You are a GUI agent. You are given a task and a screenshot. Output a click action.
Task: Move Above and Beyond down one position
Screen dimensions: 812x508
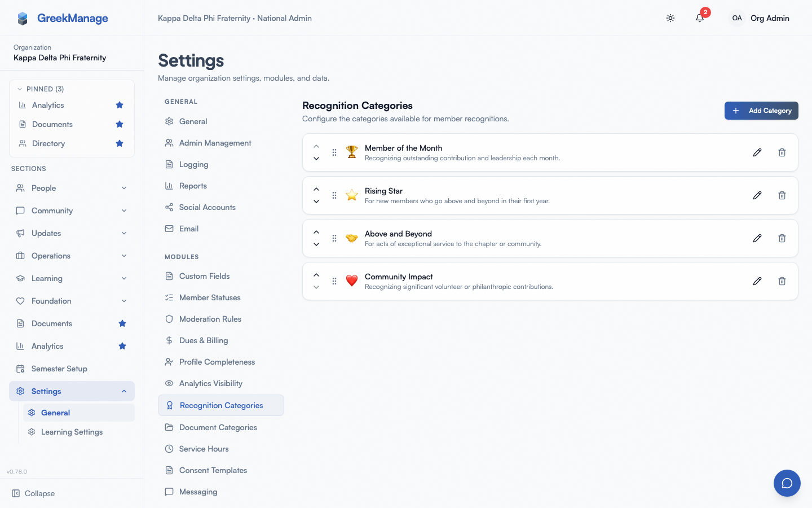316,244
